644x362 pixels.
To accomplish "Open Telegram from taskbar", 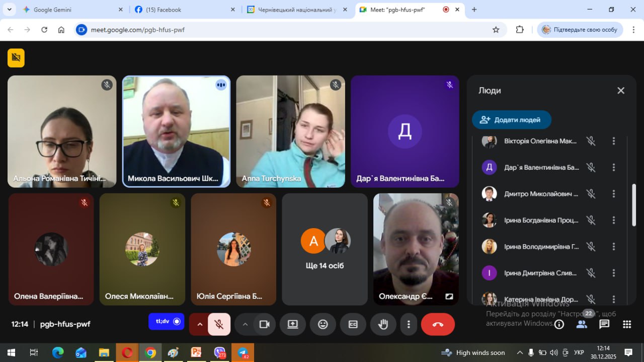I will (x=243, y=352).
